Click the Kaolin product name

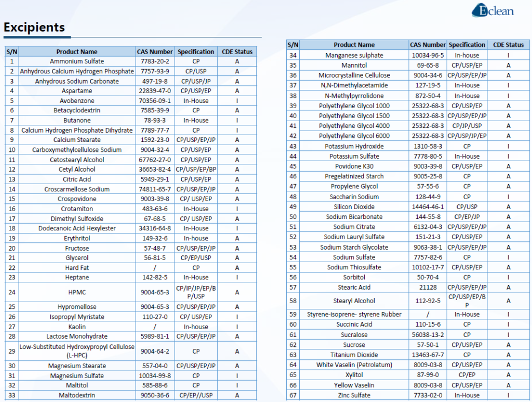coord(77,327)
